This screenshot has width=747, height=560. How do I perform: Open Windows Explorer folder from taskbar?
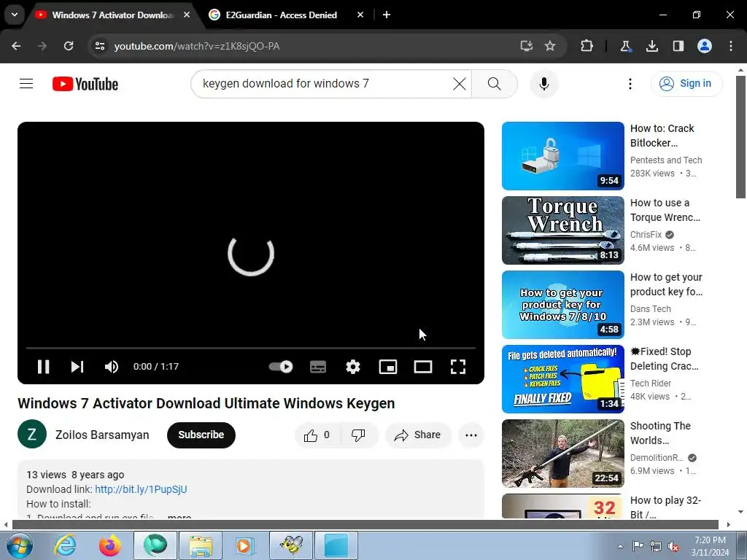click(x=201, y=545)
